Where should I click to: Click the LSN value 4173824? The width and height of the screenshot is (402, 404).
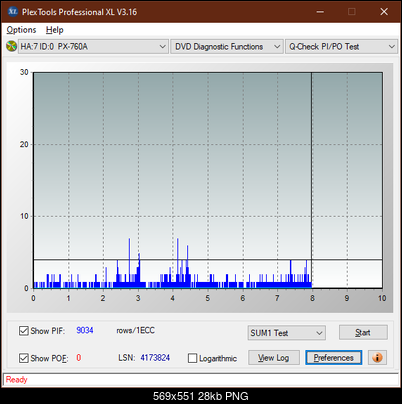155,358
